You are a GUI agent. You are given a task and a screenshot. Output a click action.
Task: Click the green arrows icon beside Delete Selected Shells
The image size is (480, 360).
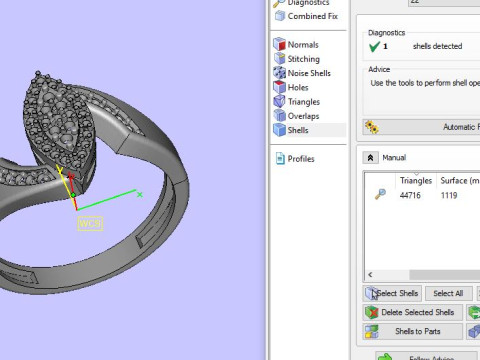(474, 313)
